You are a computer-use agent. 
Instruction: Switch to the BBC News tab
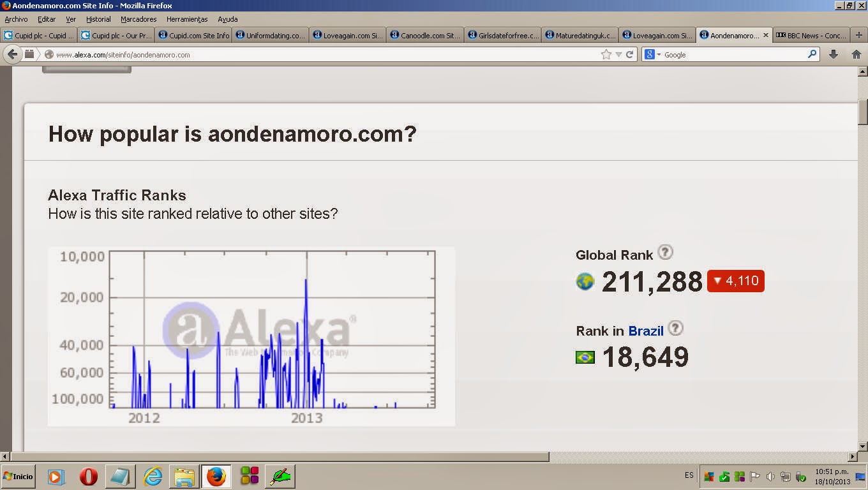[x=811, y=36]
